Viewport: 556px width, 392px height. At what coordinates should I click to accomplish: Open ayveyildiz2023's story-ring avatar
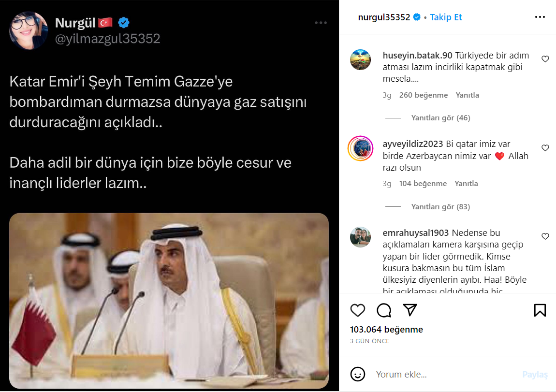[360, 148]
